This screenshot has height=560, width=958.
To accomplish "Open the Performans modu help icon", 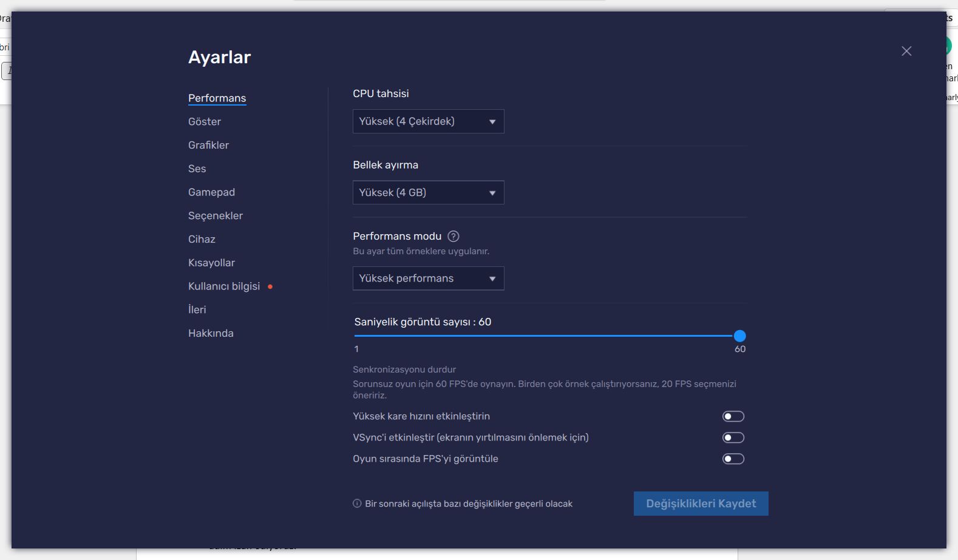I will 454,237.
